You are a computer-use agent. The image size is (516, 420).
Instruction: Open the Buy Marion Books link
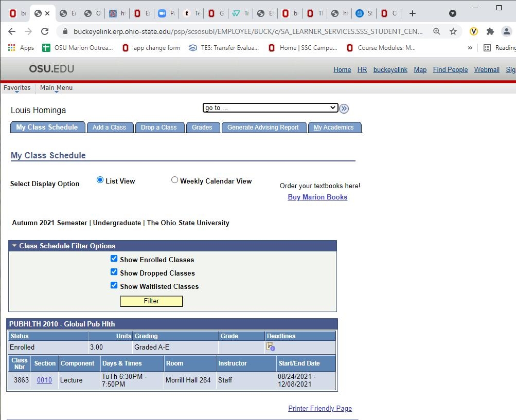click(x=317, y=197)
